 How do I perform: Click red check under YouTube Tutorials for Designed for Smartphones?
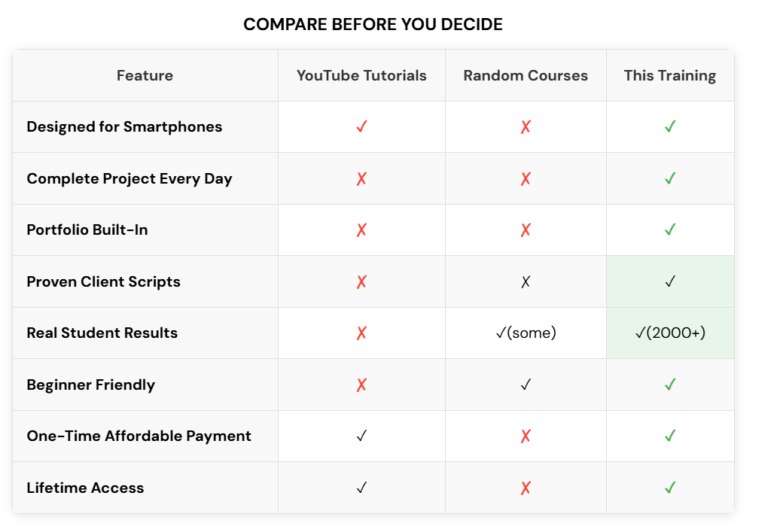point(361,127)
